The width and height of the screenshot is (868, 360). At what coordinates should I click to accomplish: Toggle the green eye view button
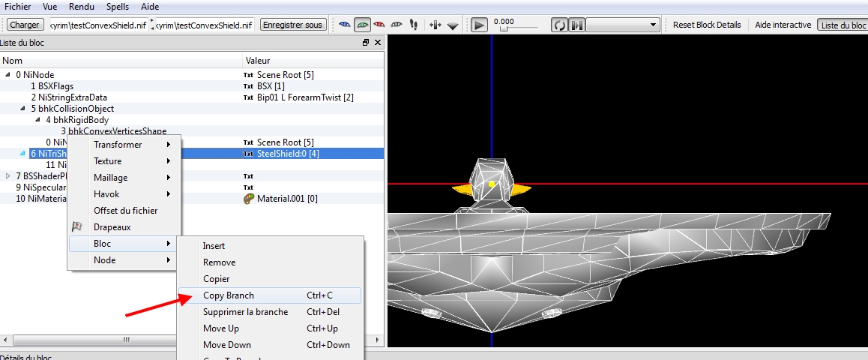click(x=363, y=25)
